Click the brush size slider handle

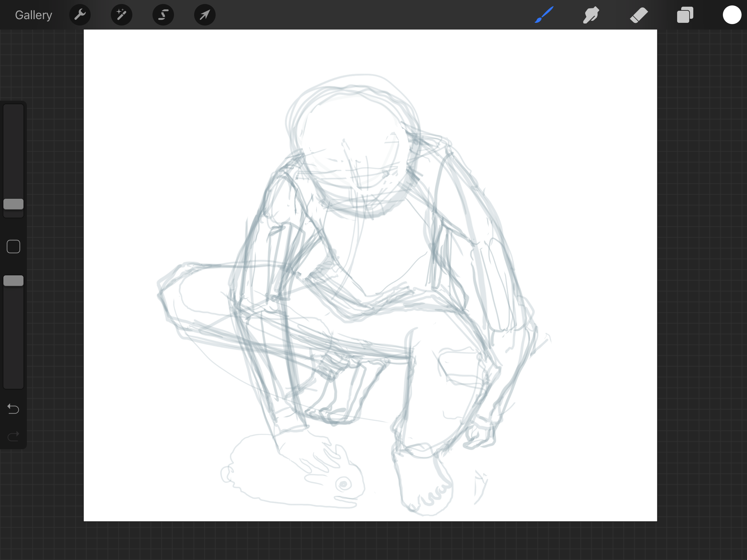pos(13,204)
